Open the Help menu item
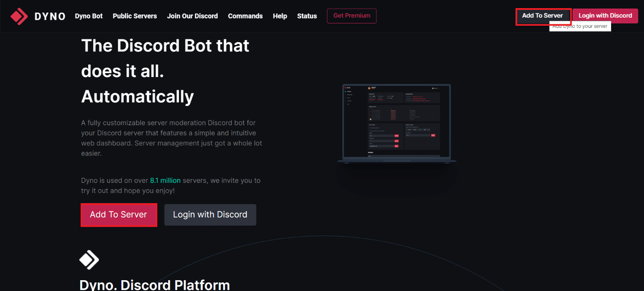 280,16
